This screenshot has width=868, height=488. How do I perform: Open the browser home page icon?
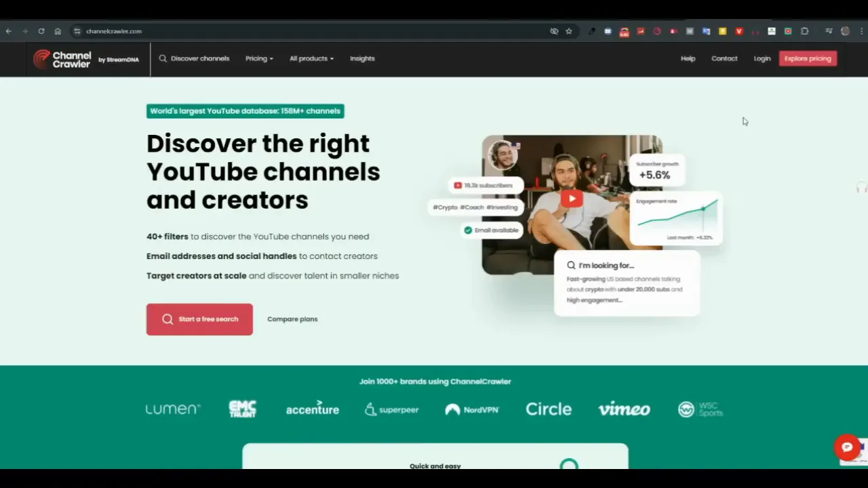58,31
